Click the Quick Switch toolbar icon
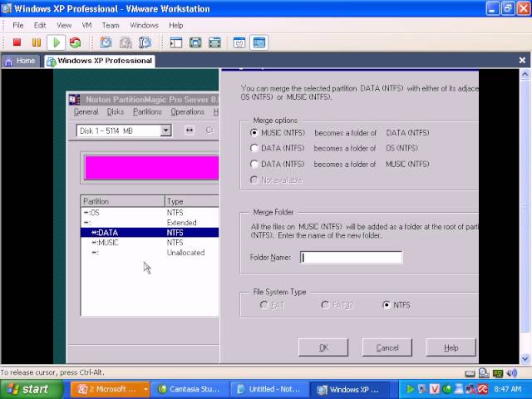This screenshot has width=532, height=399. (x=214, y=42)
